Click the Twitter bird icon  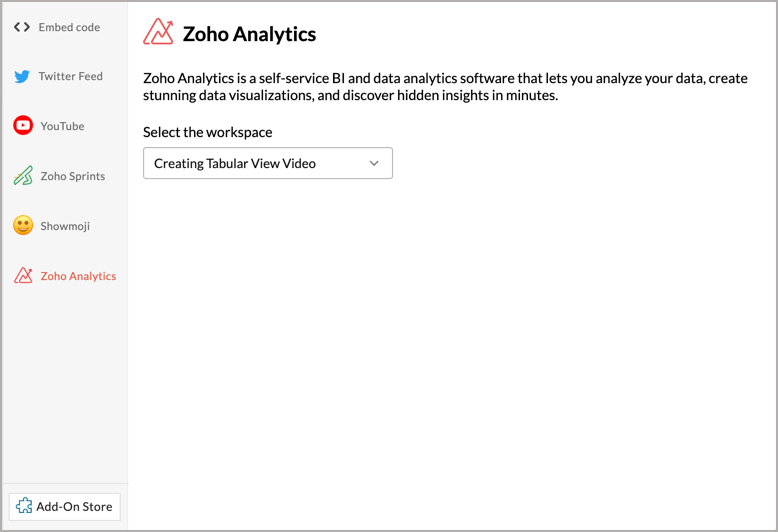tap(22, 76)
